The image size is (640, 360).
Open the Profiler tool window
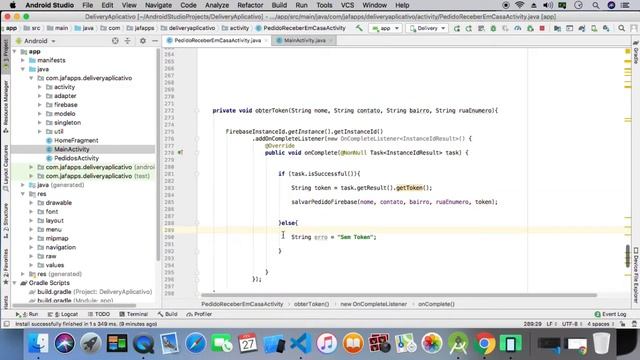click(199, 314)
